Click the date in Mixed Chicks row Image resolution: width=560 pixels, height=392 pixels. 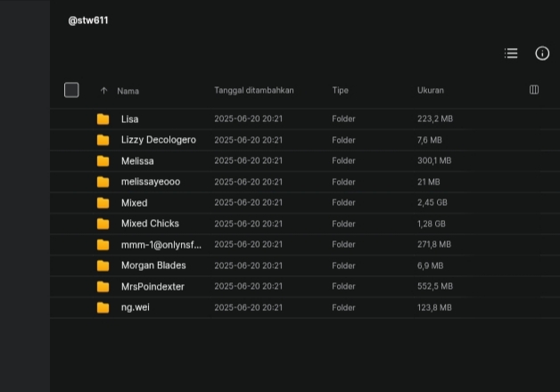tap(248, 224)
